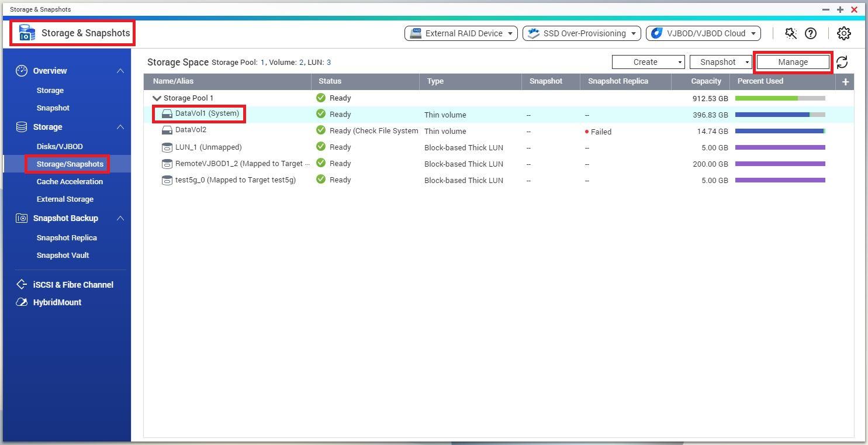Click the LUN_1 (Unmapped) disk icon
868x445 pixels.
167,147
